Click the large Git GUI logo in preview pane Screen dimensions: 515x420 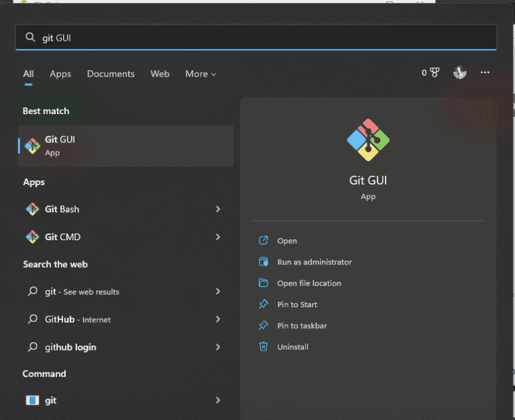(x=368, y=140)
